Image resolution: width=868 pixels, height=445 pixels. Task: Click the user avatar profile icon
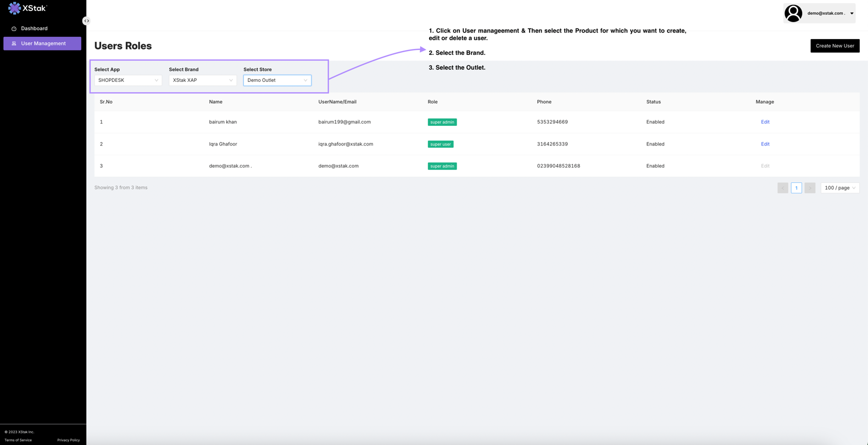click(x=793, y=13)
